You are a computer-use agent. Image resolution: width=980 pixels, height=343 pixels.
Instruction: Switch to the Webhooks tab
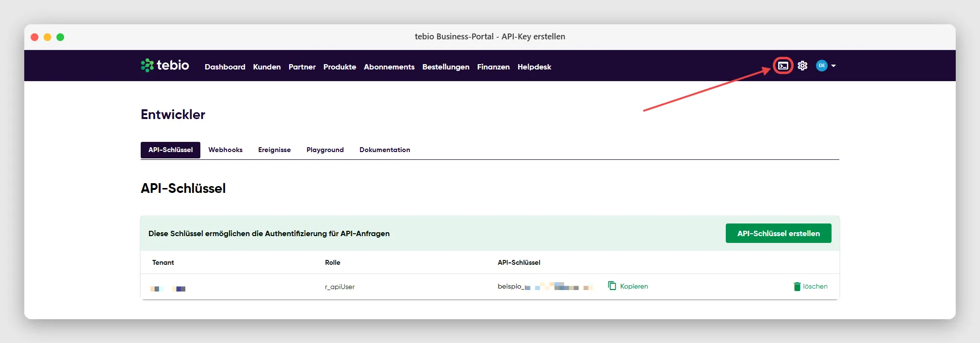[226, 150]
